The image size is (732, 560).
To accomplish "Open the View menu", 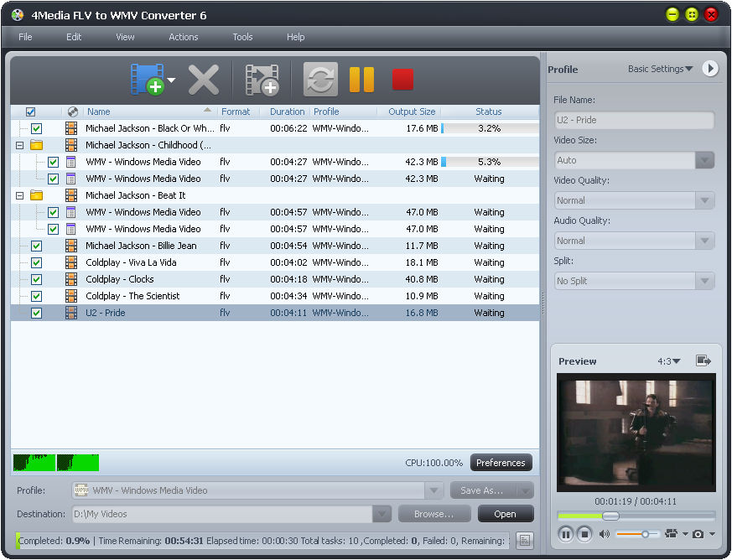I will tap(125, 37).
